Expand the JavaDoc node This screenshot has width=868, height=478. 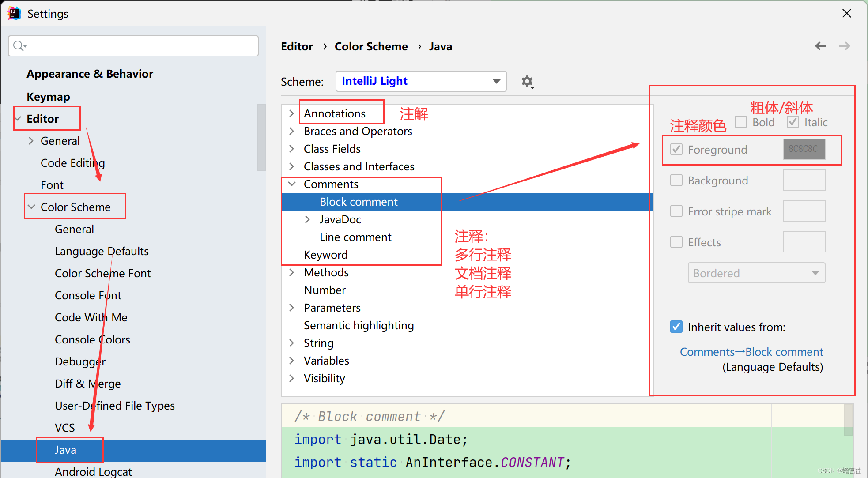point(307,219)
